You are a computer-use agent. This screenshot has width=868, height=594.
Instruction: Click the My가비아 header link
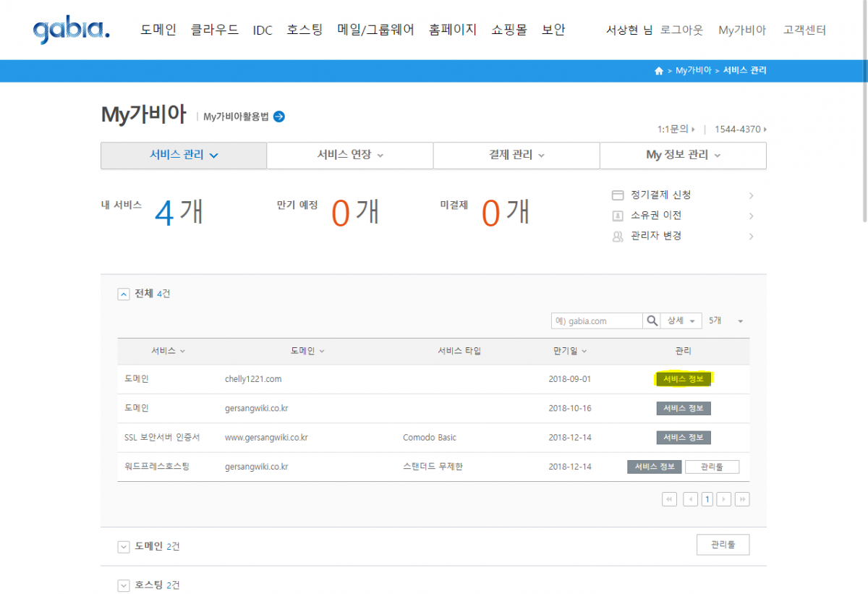point(742,30)
